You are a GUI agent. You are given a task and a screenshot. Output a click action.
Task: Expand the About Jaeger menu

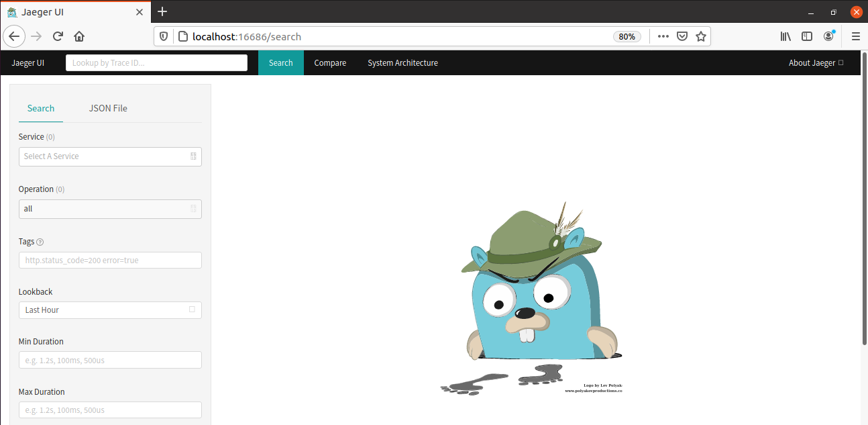(816, 62)
